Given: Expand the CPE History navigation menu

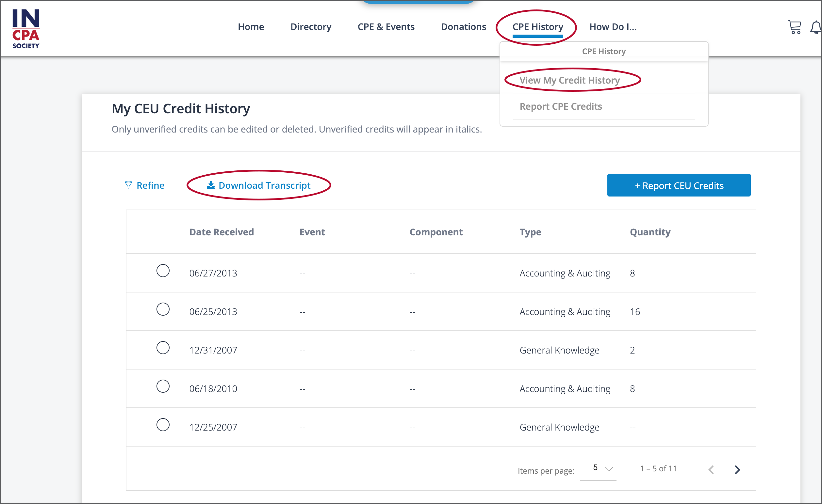Looking at the screenshot, I should tap(538, 27).
